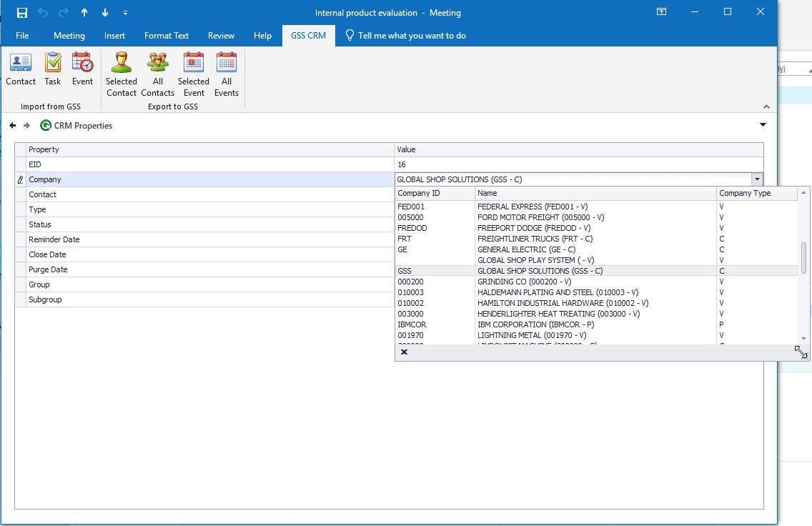The height and width of the screenshot is (526, 812).
Task: Choose GLOBAL SHOP PLAY SYSTEM from the list
Action: click(x=596, y=260)
